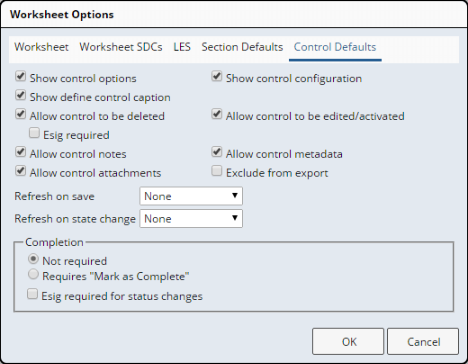This screenshot has height=364, width=468.
Task: Click the Completion group label
Action: (x=54, y=242)
